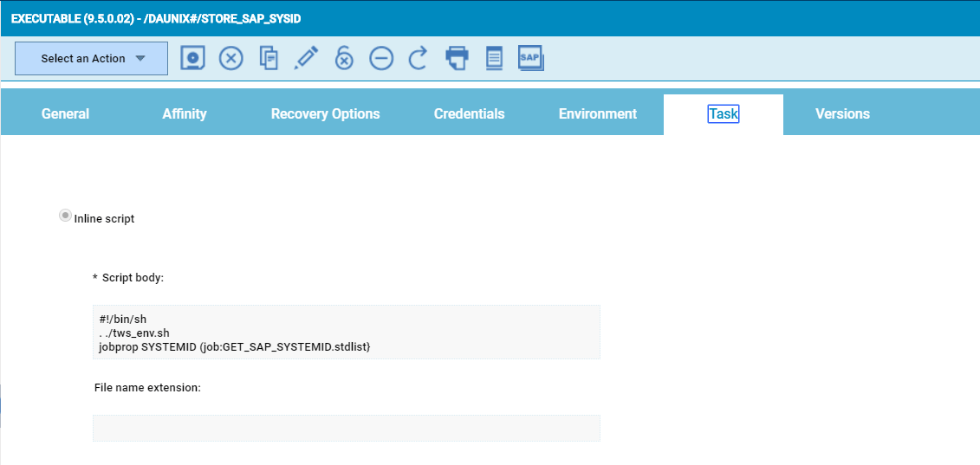Viewport: 980px width, 465px height.
Task: Select the Inline script radio button
Action: click(65, 216)
